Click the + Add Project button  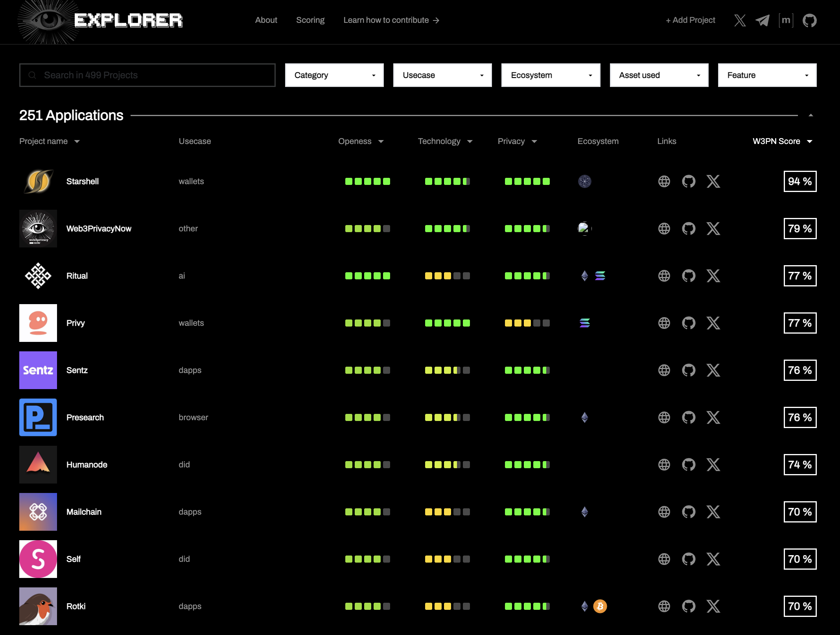(691, 20)
